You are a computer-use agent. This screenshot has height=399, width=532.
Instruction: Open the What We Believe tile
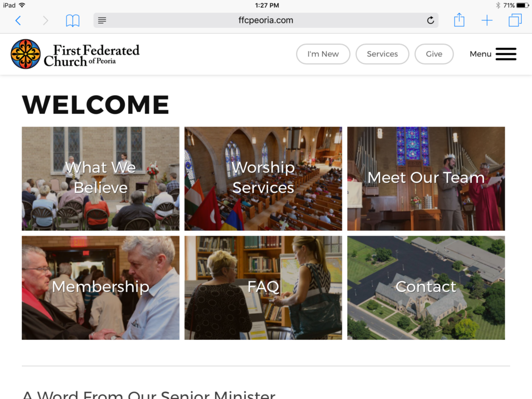[x=100, y=179]
